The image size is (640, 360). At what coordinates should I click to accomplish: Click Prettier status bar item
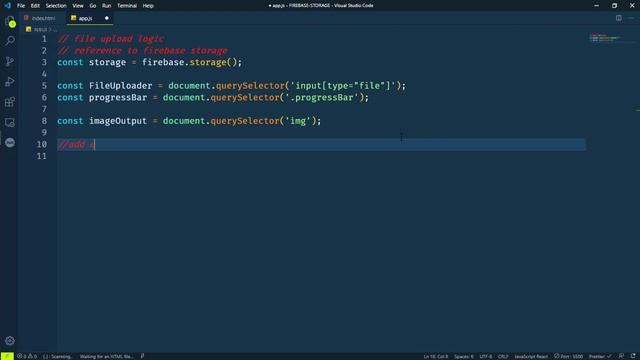600,356
